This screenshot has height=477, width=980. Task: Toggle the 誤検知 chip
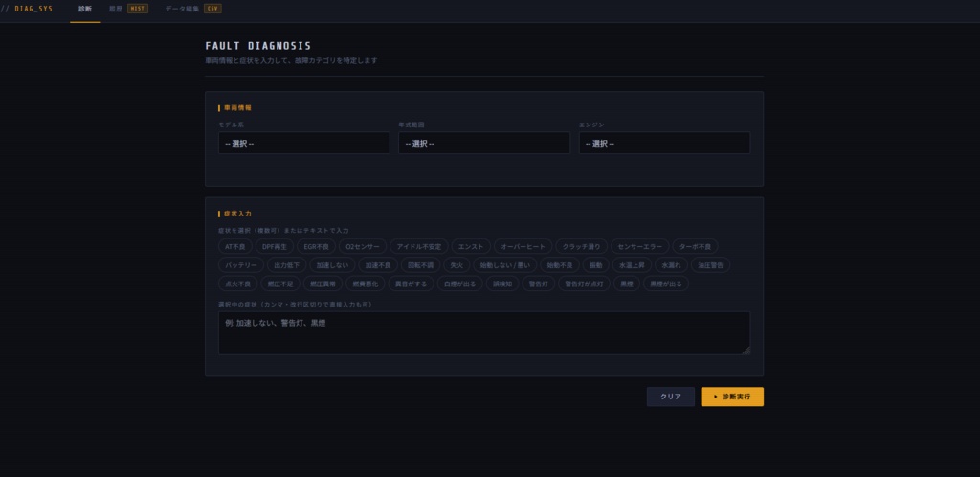[x=502, y=284]
